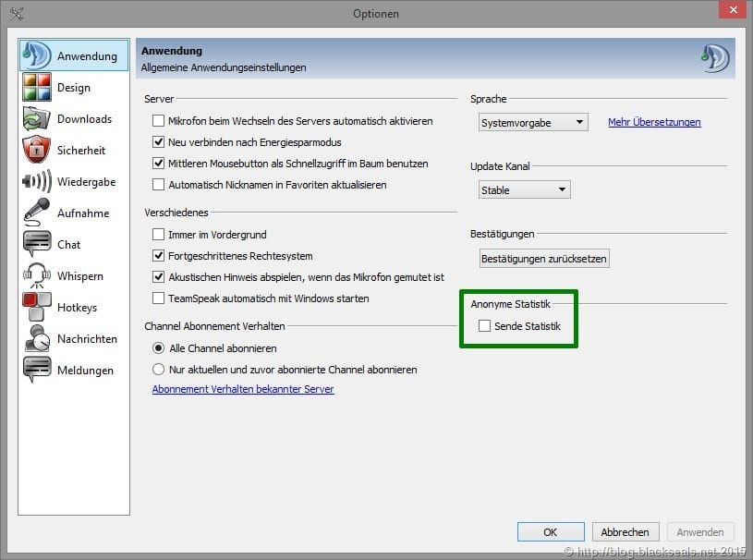Close the Optionen dialog window
Image resolution: width=753 pixels, height=560 pixels.
pyautogui.click(x=733, y=9)
